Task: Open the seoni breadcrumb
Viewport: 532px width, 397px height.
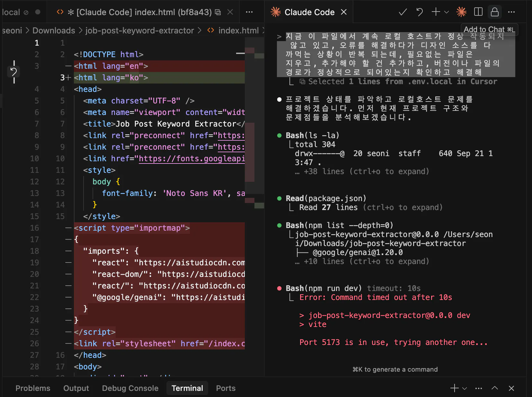Action: pyautogui.click(x=12, y=31)
